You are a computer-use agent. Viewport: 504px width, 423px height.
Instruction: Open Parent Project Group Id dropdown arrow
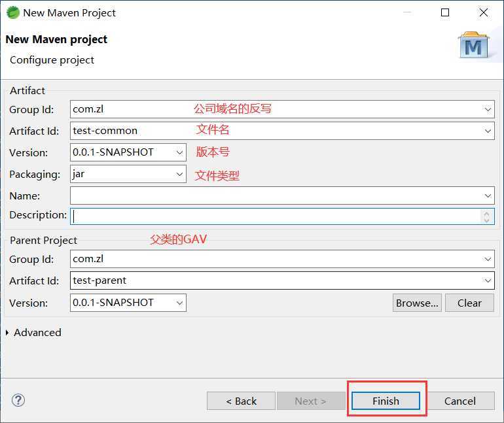(x=488, y=260)
